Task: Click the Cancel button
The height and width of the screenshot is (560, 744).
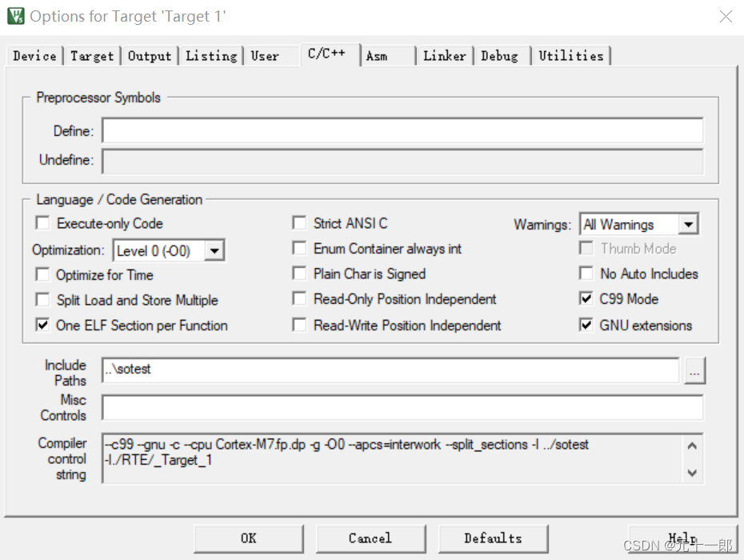Action: pos(370,538)
